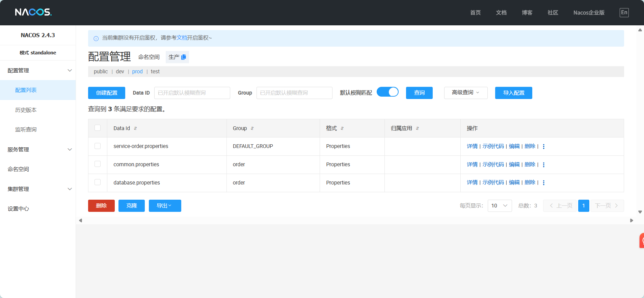The image size is (644, 298).
Task: Click the Group column sort icon
Action: point(252,128)
